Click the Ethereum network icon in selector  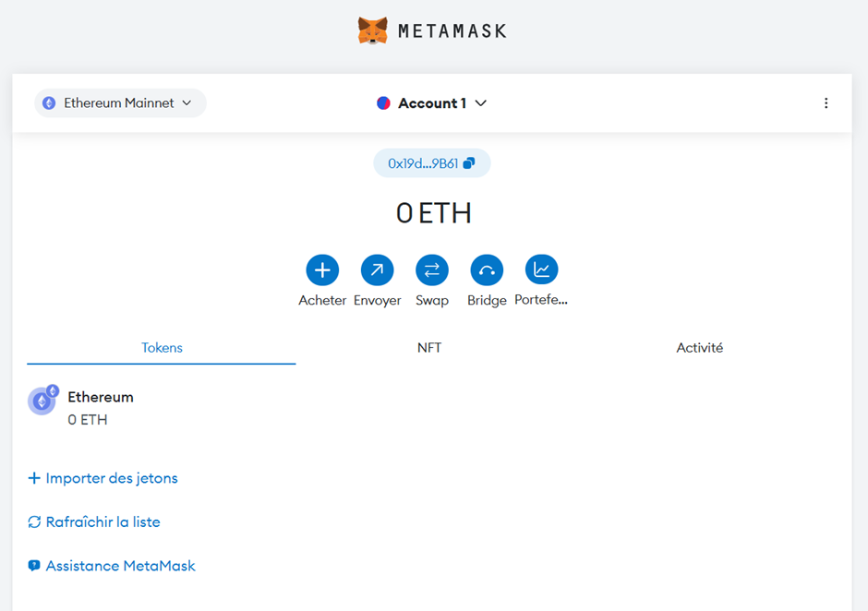49,103
